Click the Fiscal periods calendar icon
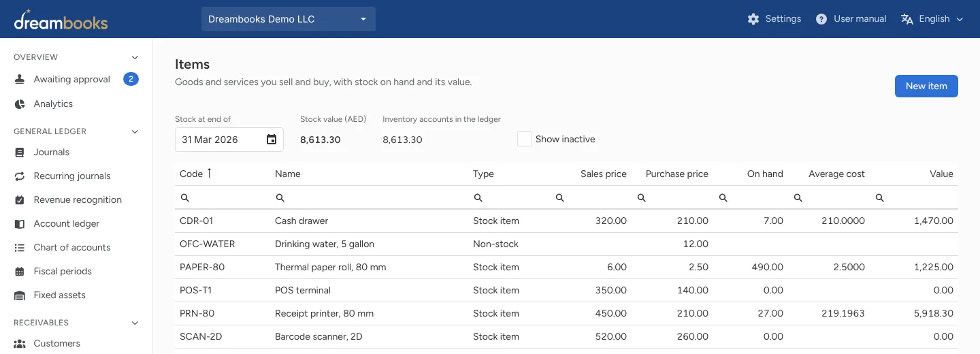Viewport: 980px width, 354px height. pyautogui.click(x=20, y=272)
